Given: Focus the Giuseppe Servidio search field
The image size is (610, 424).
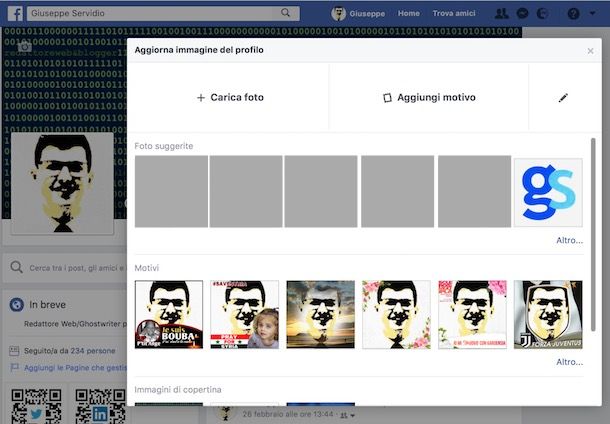Looking at the screenshot, I should click(x=163, y=13).
